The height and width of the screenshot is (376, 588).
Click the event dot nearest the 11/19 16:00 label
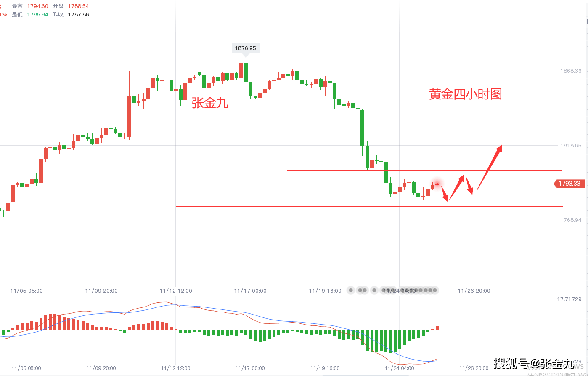click(x=351, y=290)
